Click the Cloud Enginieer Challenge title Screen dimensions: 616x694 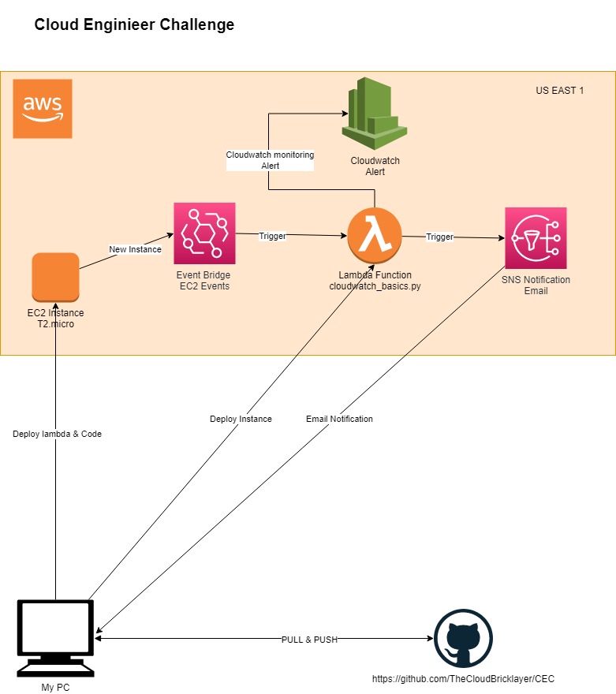(x=134, y=24)
